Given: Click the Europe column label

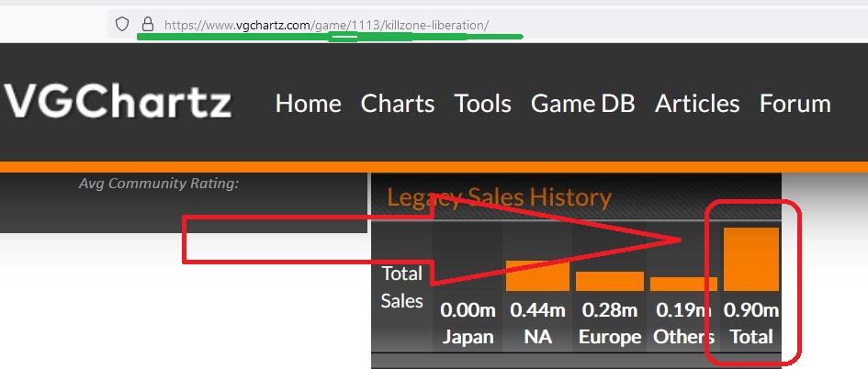Looking at the screenshot, I should [x=610, y=337].
